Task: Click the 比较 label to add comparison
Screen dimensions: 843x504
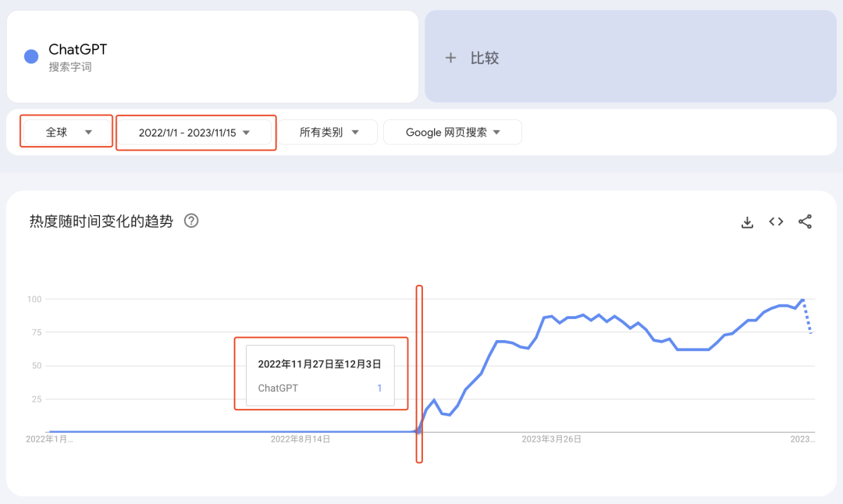Action: click(484, 58)
